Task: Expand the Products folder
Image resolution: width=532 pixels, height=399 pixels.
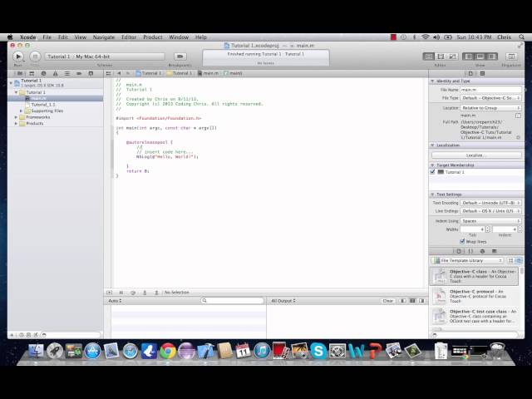Action: click(x=16, y=124)
